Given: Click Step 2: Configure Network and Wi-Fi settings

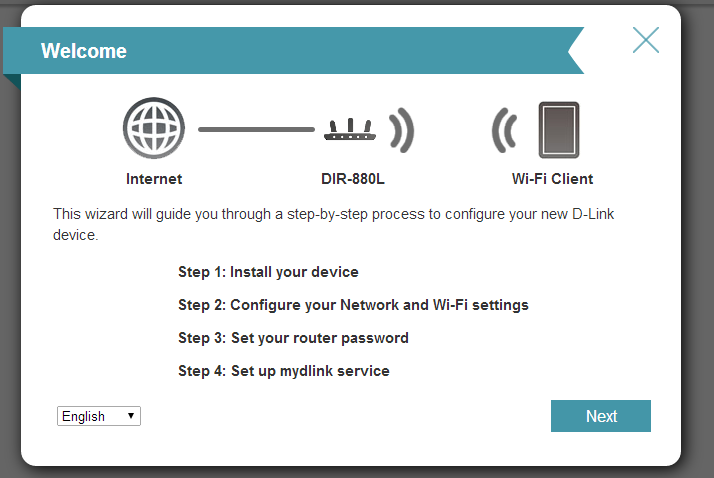Looking at the screenshot, I should pos(353,305).
